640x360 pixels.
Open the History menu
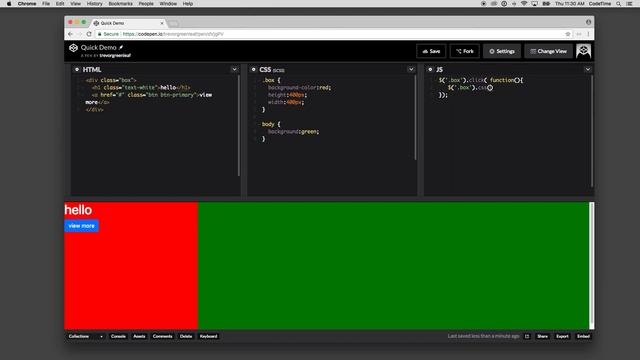tap(94, 4)
